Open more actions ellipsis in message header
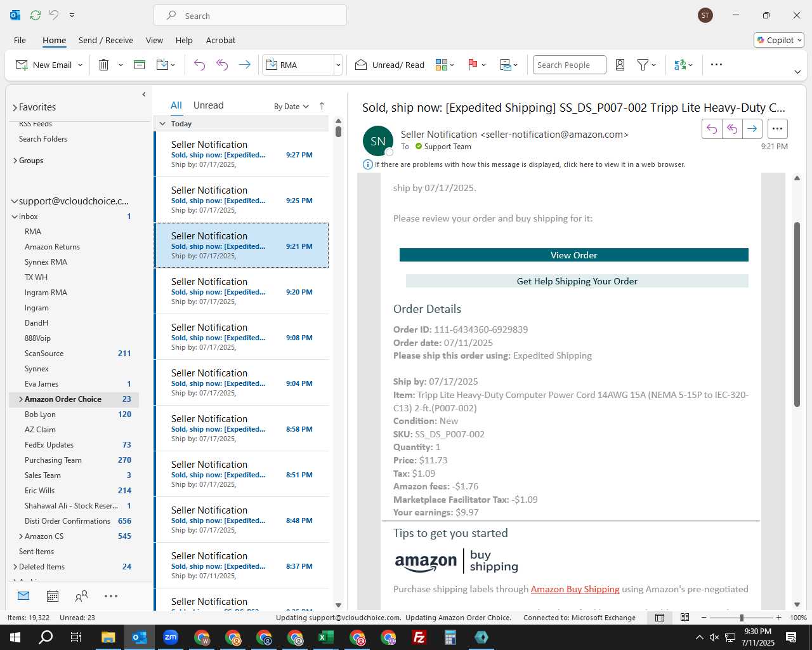This screenshot has width=812, height=650. [x=777, y=129]
